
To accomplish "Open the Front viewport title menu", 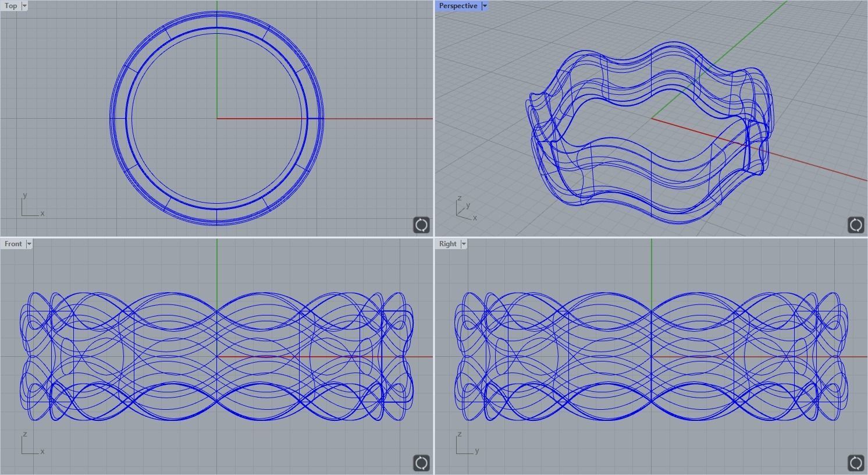I will 13,244.
